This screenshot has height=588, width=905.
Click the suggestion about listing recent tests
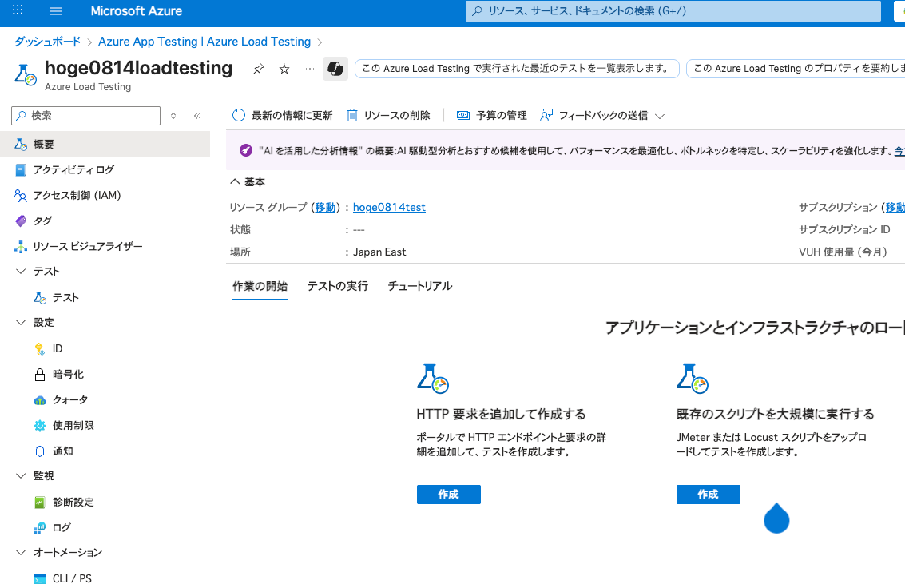click(517, 69)
